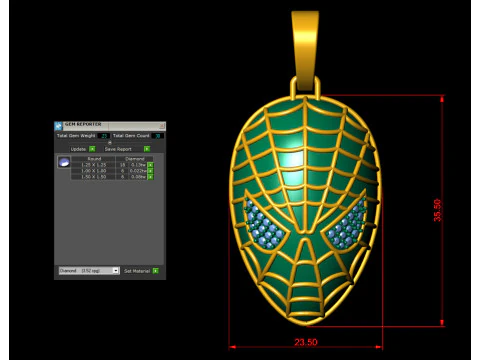Screen dimensions: 480x360
Task: Click the round gem shape thumbnail
Action: coord(64,162)
